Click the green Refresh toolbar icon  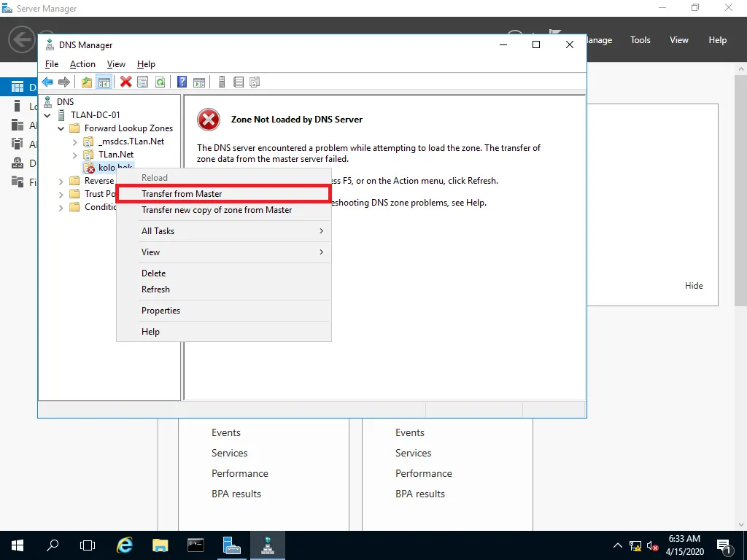160,82
